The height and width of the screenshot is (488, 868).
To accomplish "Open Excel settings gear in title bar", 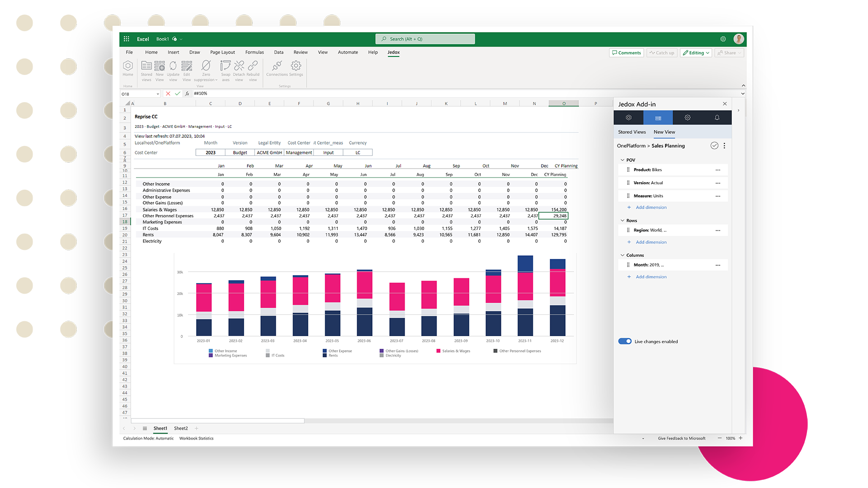I will [723, 39].
